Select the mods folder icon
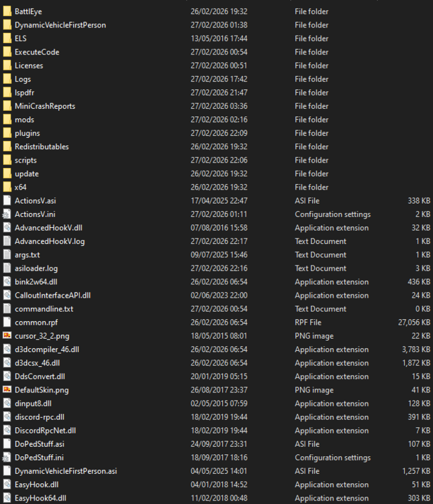Viewport: 433px width, 504px height. pos(7,119)
